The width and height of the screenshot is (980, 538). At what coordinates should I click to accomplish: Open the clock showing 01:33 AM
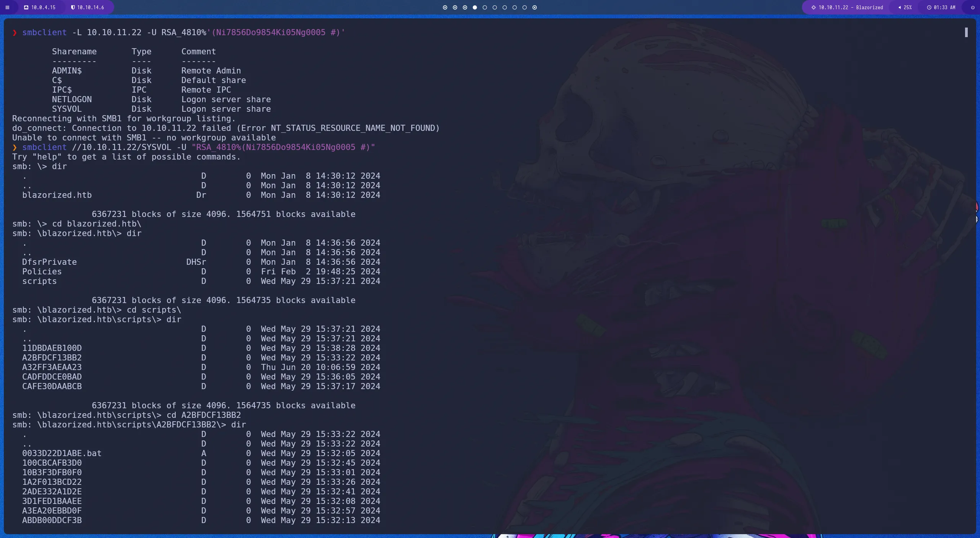[x=941, y=7]
